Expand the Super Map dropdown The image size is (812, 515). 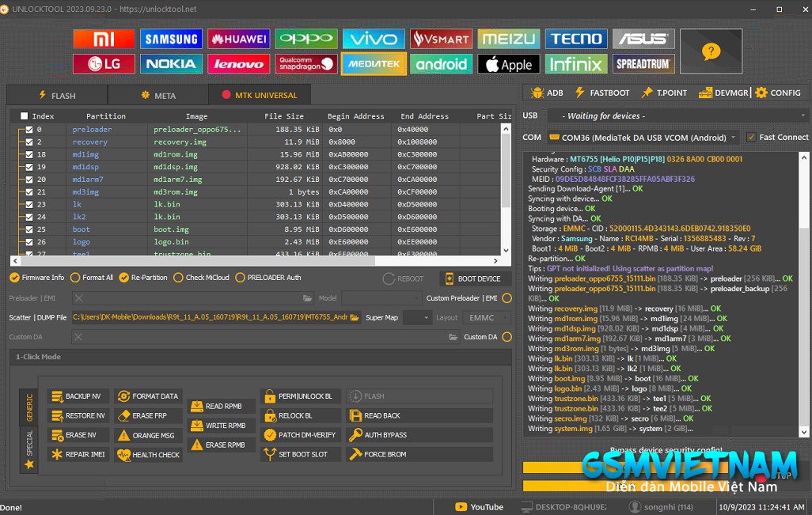click(417, 318)
